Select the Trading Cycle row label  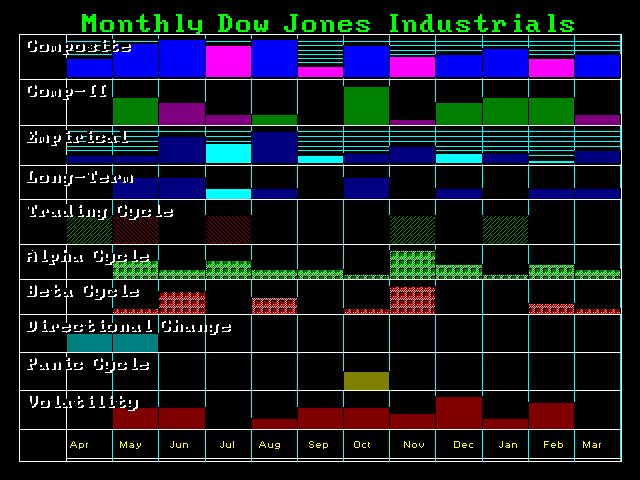(x=100, y=212)
